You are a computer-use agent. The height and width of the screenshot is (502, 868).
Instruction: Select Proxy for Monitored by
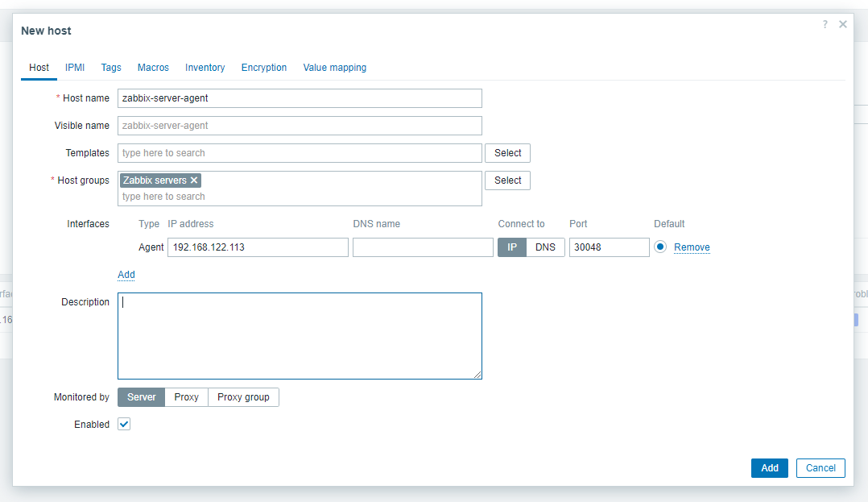coord(186,397)
